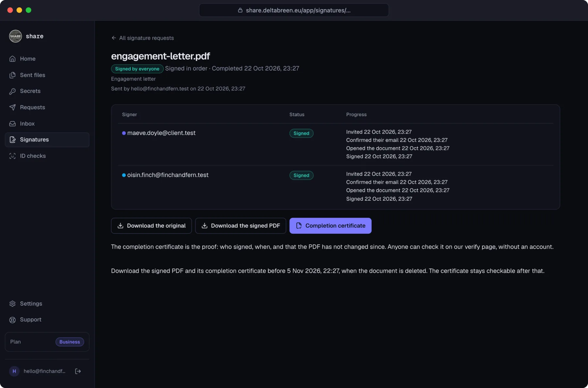Click the ID checks scan icon
The height and width of the screenshot is (388, 588).
(x=12, y=156)
